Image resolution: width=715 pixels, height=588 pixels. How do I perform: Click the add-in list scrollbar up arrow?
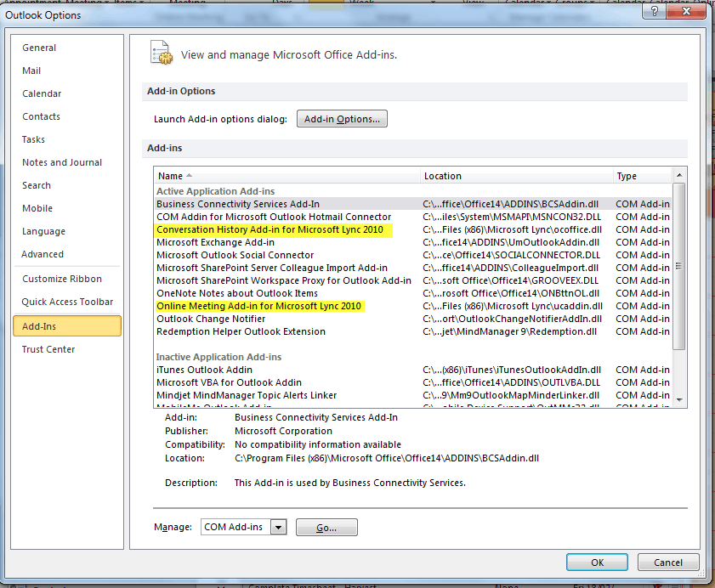[679, 175]
